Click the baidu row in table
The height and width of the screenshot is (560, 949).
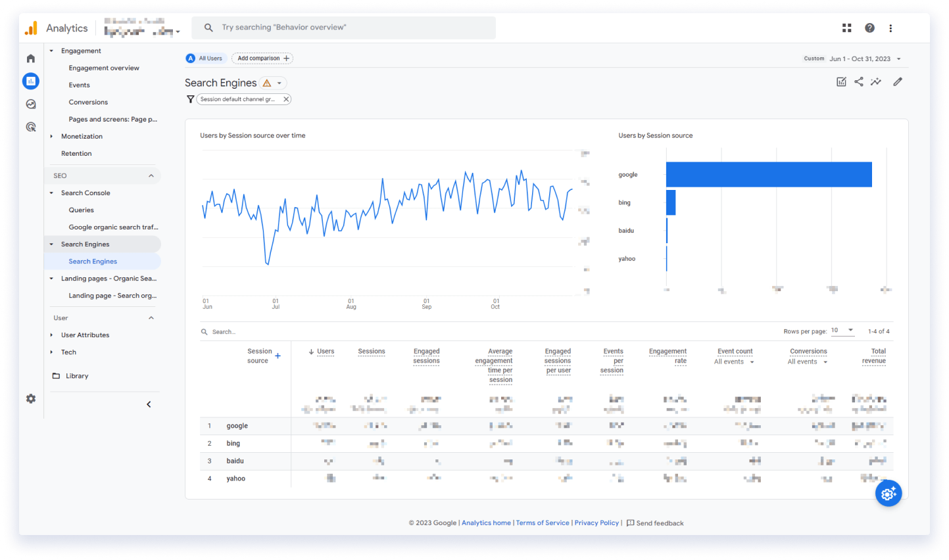(x=547, y=461)
